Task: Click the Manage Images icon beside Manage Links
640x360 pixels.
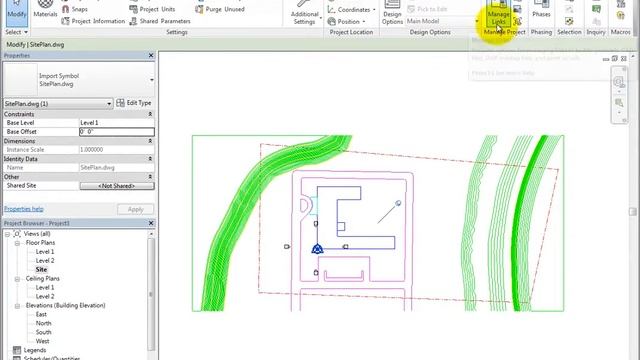Action: (517, 9)
